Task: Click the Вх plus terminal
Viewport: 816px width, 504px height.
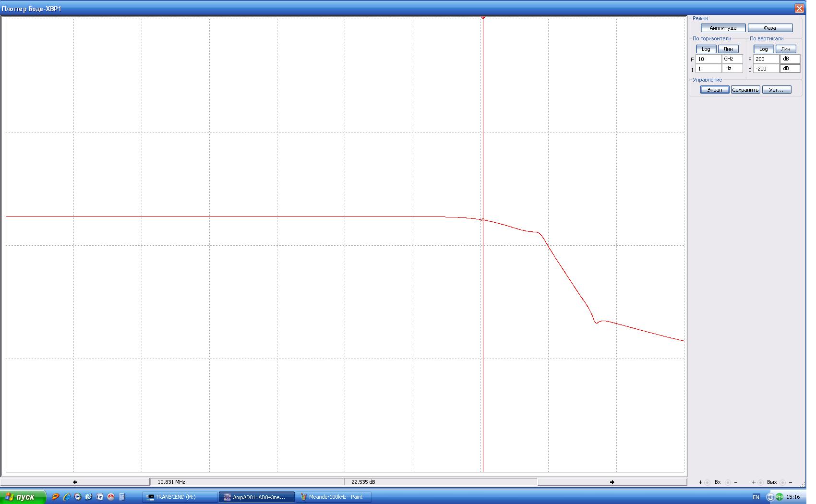Action: point(707,482)
